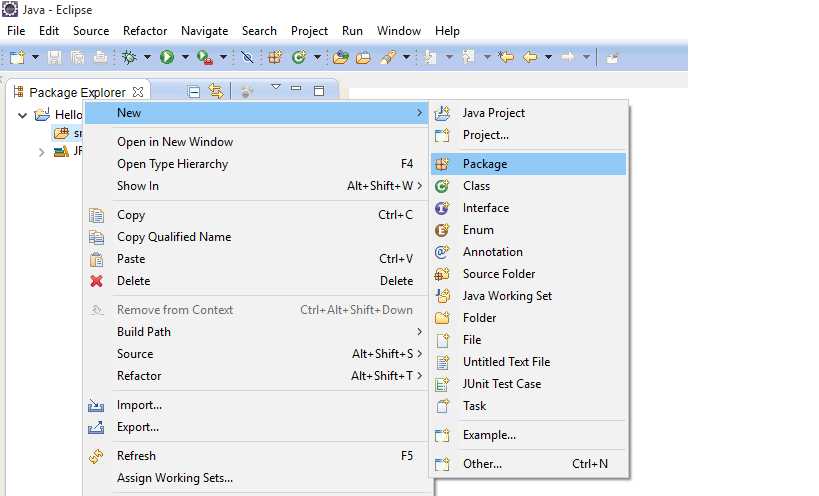The image size is (819, 496).
Task: Click the New wizard toolbar icon
Action: (17, 57)
